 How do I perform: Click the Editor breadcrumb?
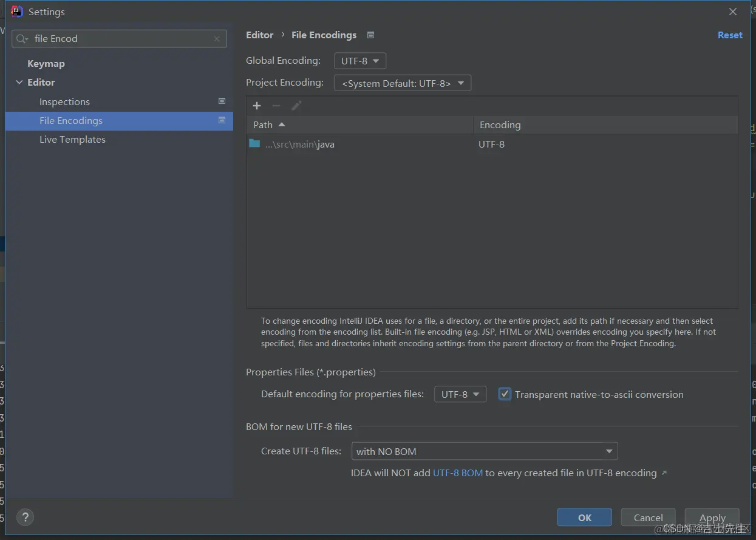260,35
